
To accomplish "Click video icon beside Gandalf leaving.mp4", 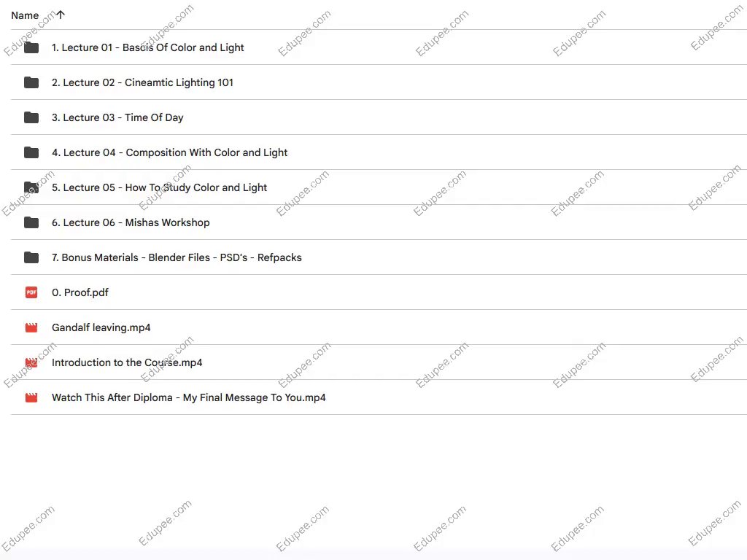I will click(x=31, y=327).
